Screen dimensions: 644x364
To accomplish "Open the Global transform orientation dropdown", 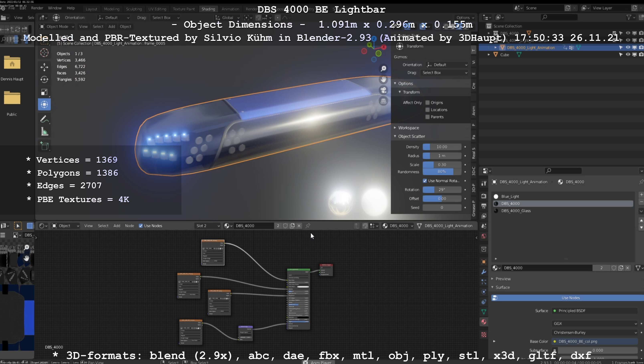I will click(x=228, y=17).
